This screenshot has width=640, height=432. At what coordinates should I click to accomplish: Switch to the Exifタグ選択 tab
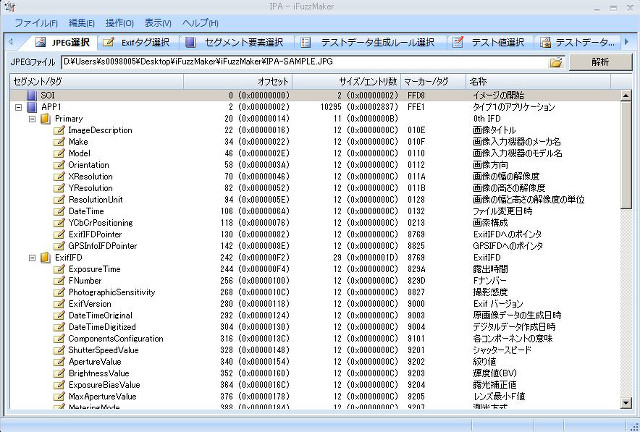point(136,42)
